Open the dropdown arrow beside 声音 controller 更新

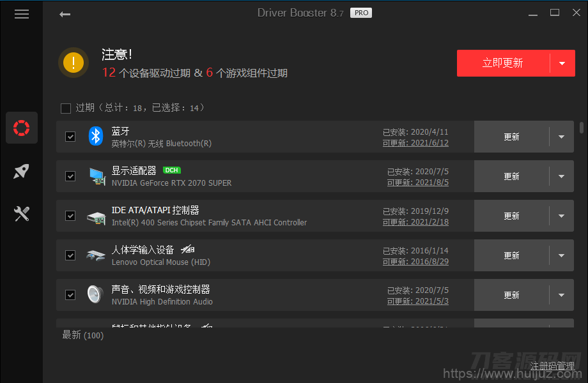coord(561,295)
